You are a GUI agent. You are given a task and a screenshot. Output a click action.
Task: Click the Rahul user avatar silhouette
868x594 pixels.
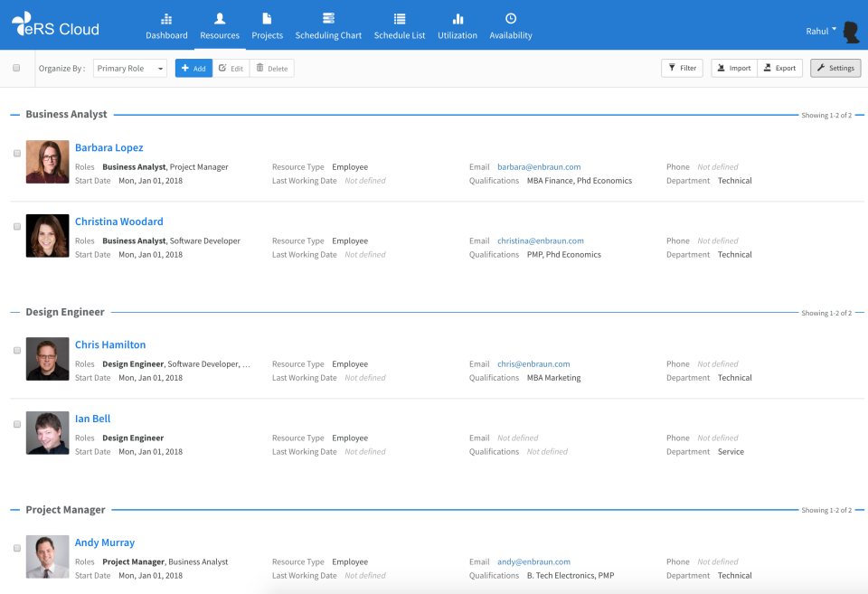(851, 32)
